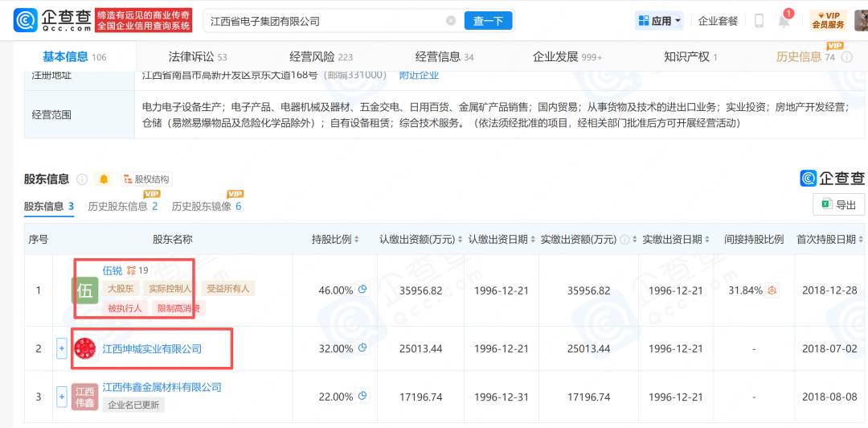Open the 附近企业 link

[x=419, y=74]
